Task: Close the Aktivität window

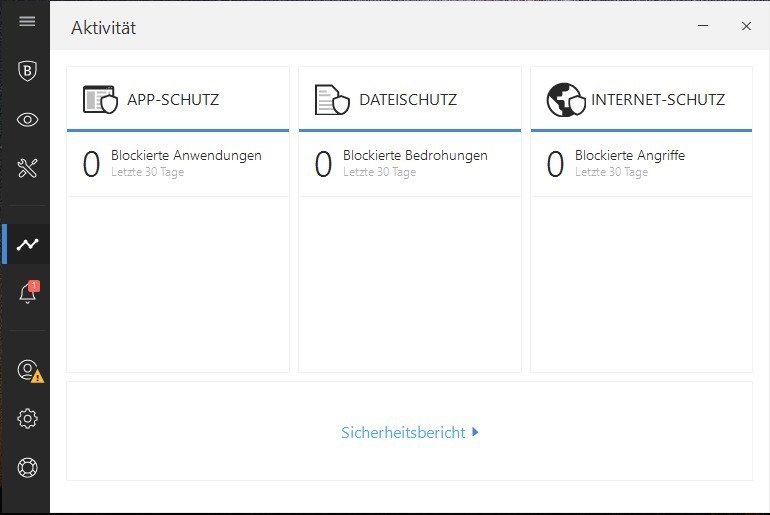Action: pyautogui.click(x=746, y=26)
